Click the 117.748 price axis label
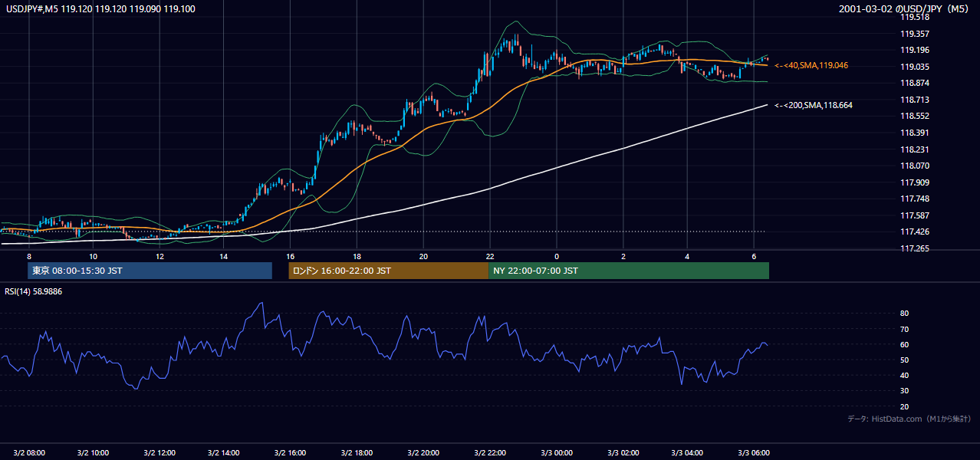The image size is (980, 460). coord(915,199)
